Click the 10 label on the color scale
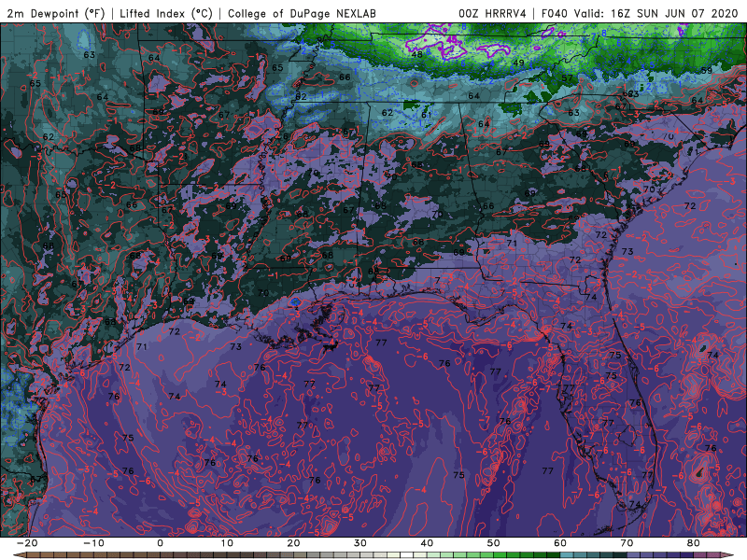 (x=227, y=543)
